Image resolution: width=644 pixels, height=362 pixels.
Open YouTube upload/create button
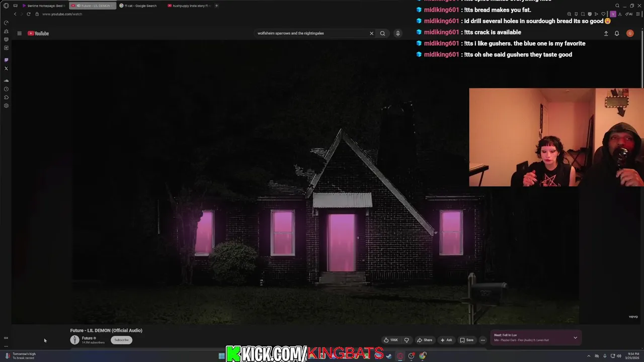click(606, 33)
